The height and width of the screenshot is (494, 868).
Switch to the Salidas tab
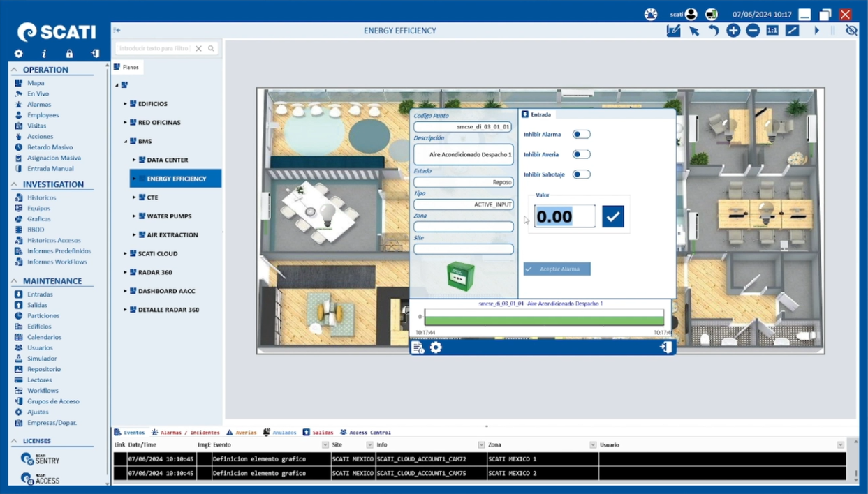coord(318,433)
